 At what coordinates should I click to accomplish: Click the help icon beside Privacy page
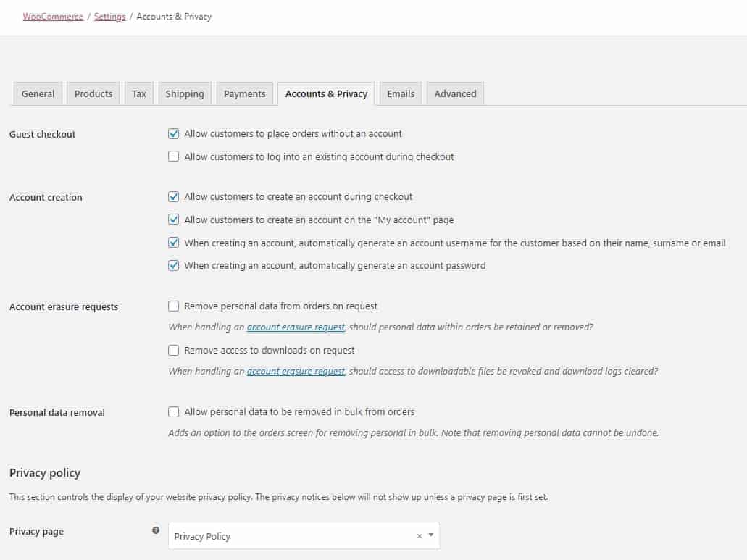[x=156, y=530]
